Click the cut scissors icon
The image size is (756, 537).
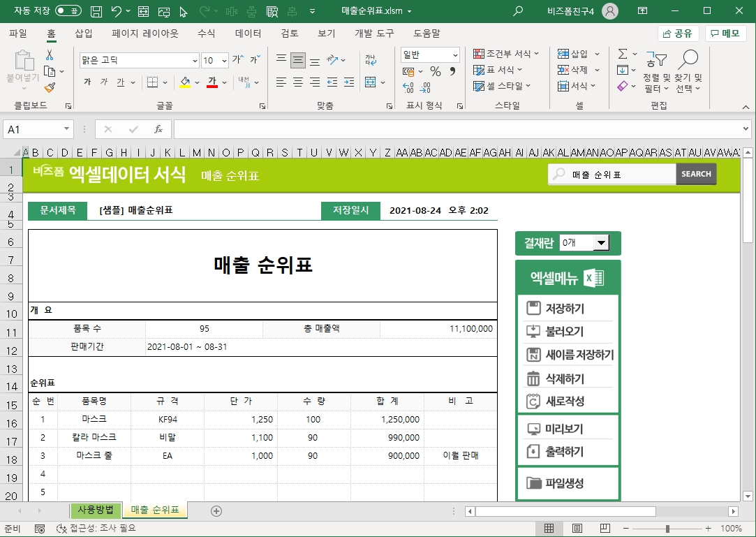click(50, 55)
